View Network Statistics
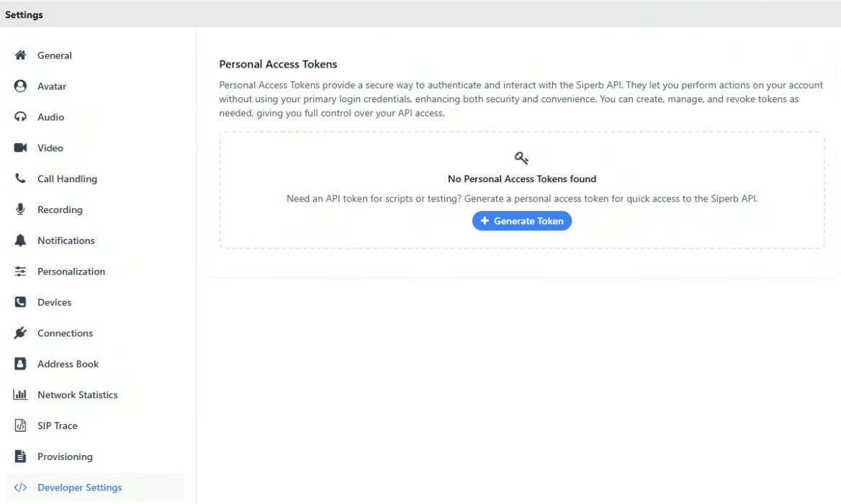Screen dimensions: 841x504 [96, 395]
